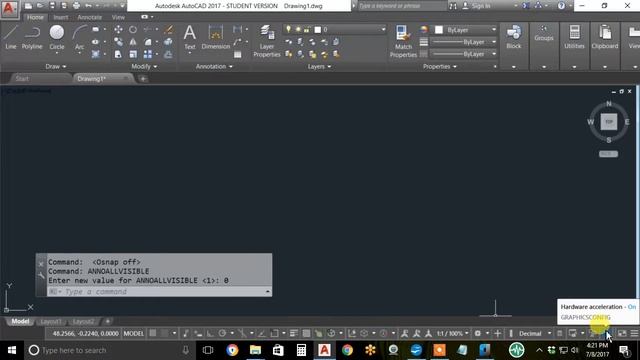Expand the Draw panel

pos(56,67)
